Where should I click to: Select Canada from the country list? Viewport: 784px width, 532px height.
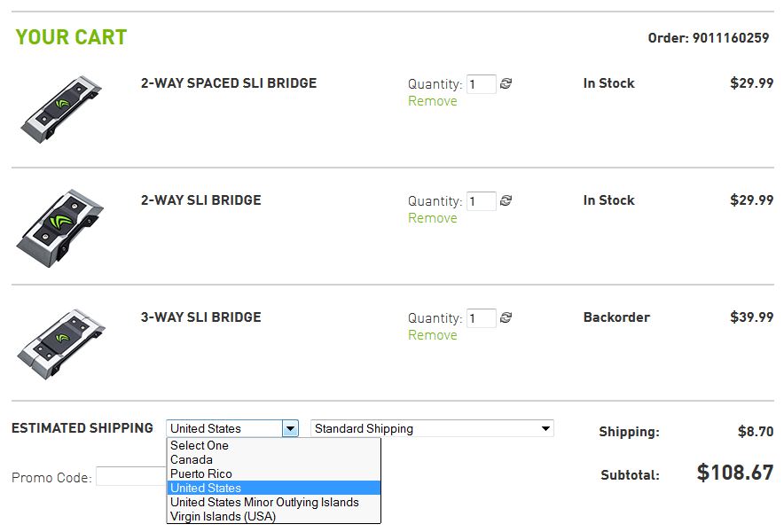pyautogui.click(x=192, y=459)
